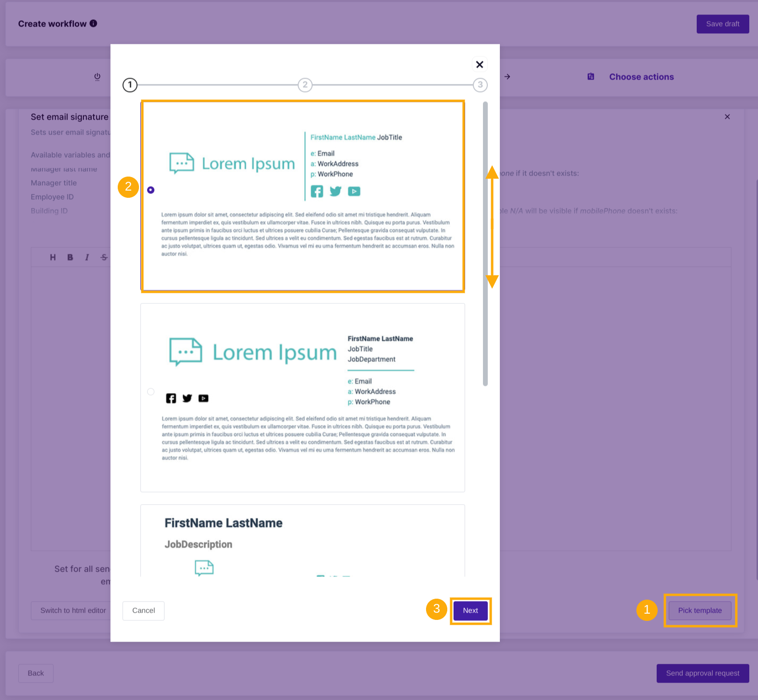Select the first signature template radio button
The width and height of the screenshot is (758, 700).
151,190
